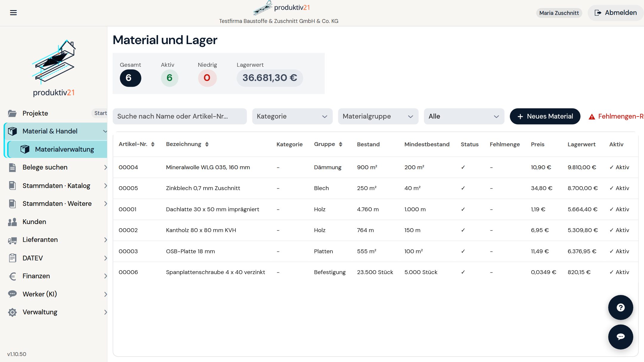Click the Fehlmengen warning triangle icon
Viewport: 644px width, 362px height.
coord(592,117)
